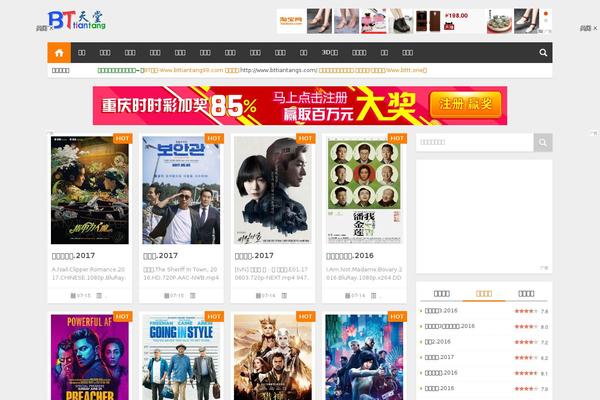Click the five-star rating in the ranking list
This screenshot has width=600, height=400.
click(x=526, y=373)
